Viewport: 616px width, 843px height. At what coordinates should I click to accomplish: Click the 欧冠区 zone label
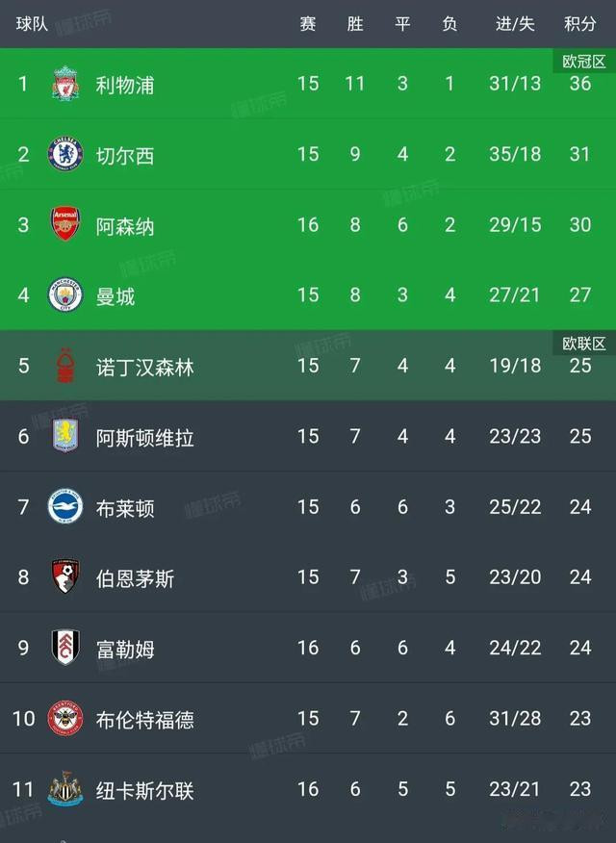coord(584,62)
